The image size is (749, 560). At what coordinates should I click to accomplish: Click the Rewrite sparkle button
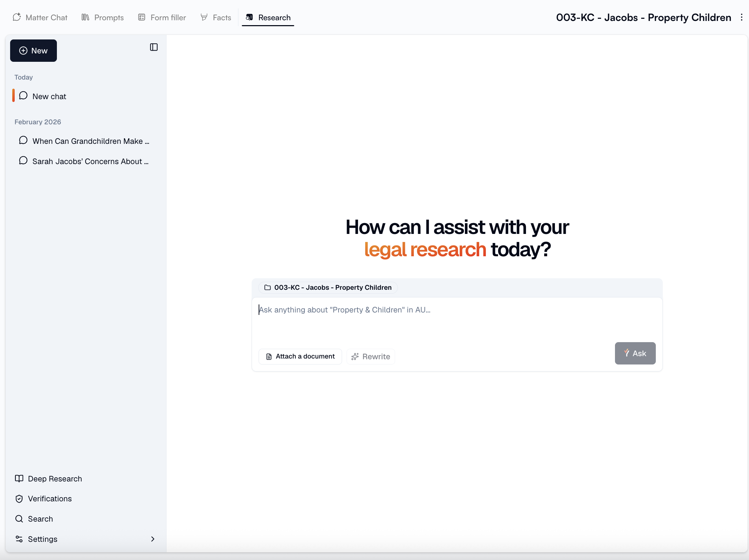(x=371, y=356)
